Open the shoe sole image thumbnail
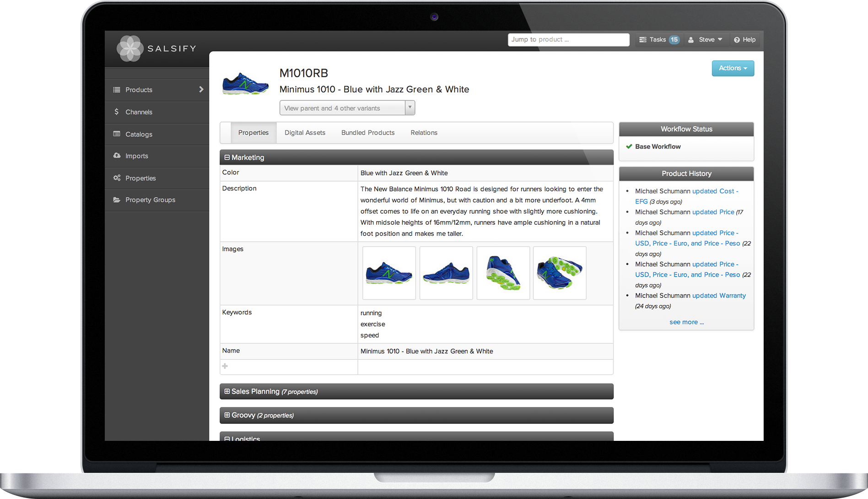This screenshot has height=499, width=868. pos(560,273)
